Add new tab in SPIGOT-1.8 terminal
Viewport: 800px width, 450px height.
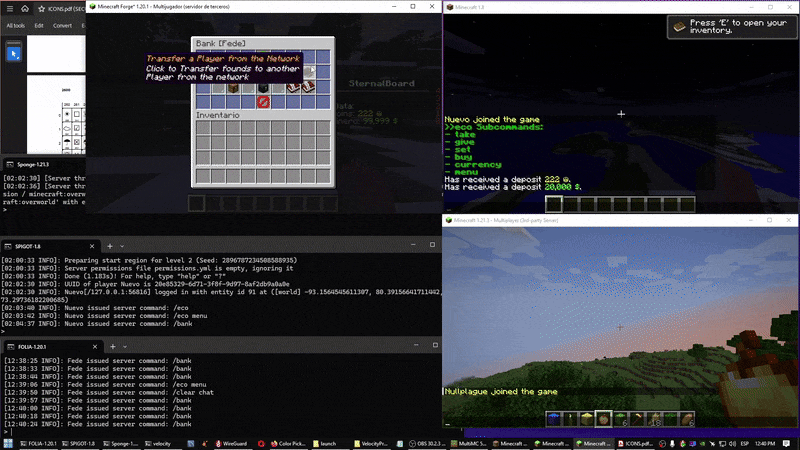tap(109, 245)
